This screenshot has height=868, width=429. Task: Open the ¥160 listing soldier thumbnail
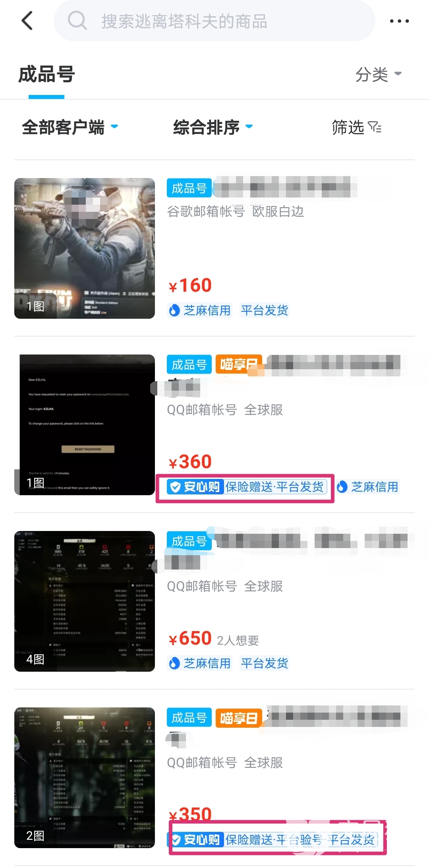coord(85,248)
